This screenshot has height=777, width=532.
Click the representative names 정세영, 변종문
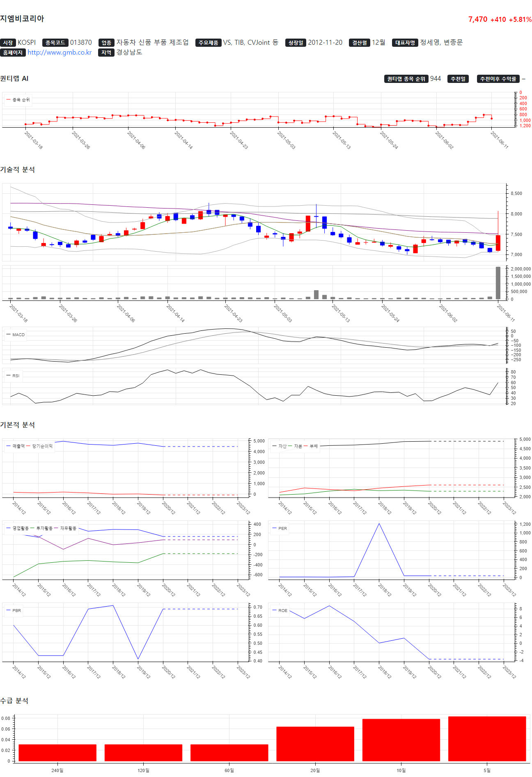click(441, 42)
